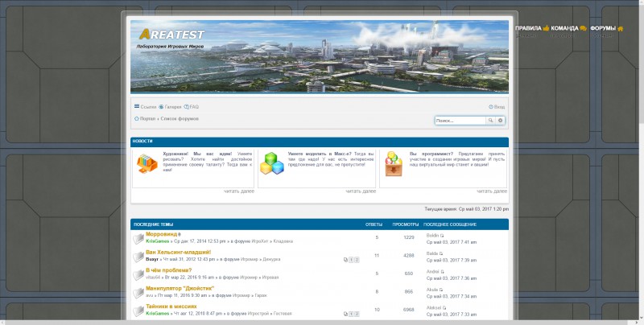View latest post icon beside Aleksei
This screenshot has width=644, height=325.
444,308
